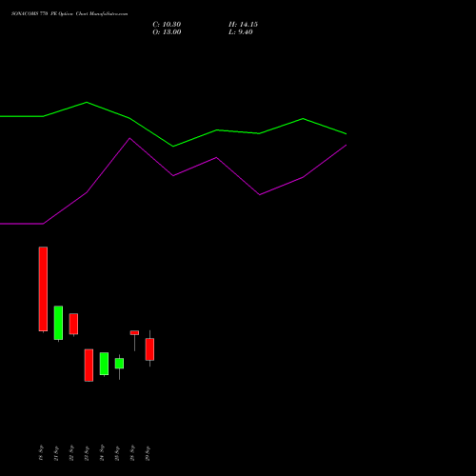Click the green candle above 24 Sep
The height and width of the screenshot is (476, 476).
coord(104,364)
